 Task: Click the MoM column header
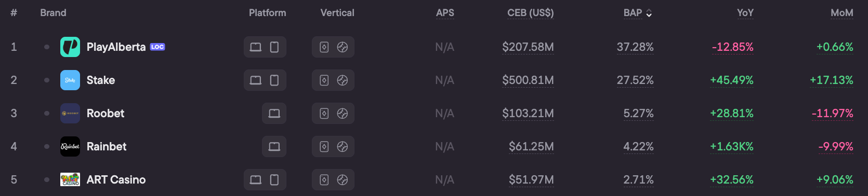point(842,13)
